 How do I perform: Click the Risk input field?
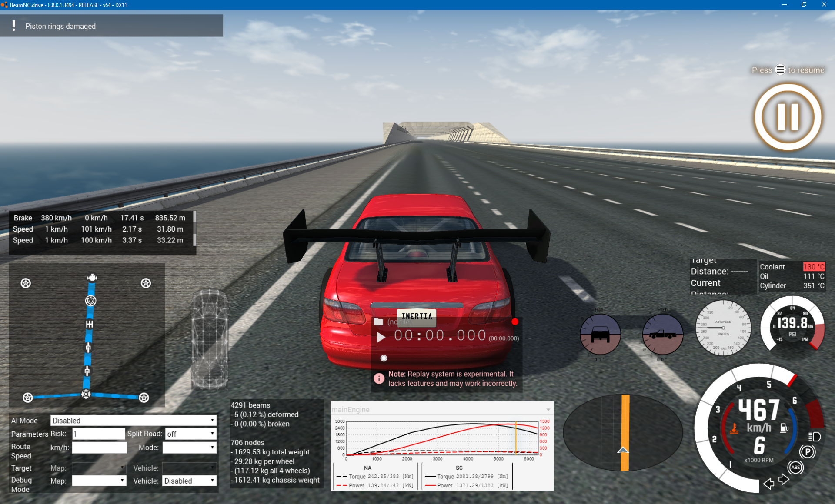[x=99, y=434]
